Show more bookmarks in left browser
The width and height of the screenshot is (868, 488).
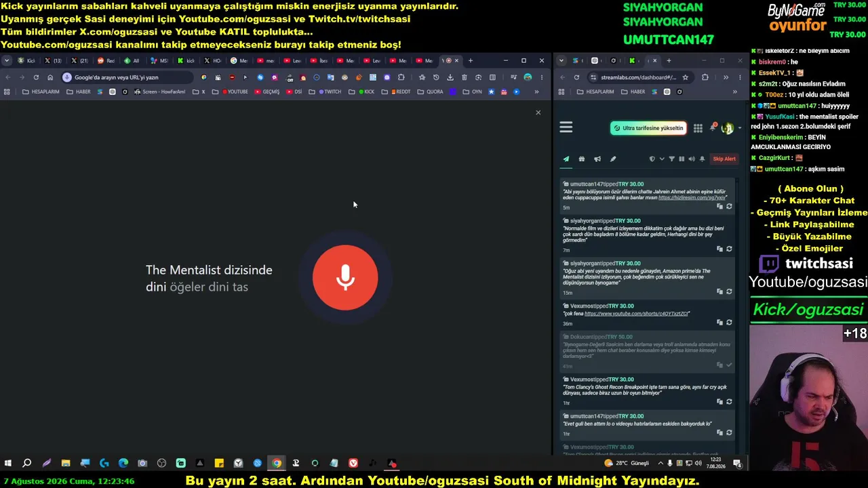(536, 91)
